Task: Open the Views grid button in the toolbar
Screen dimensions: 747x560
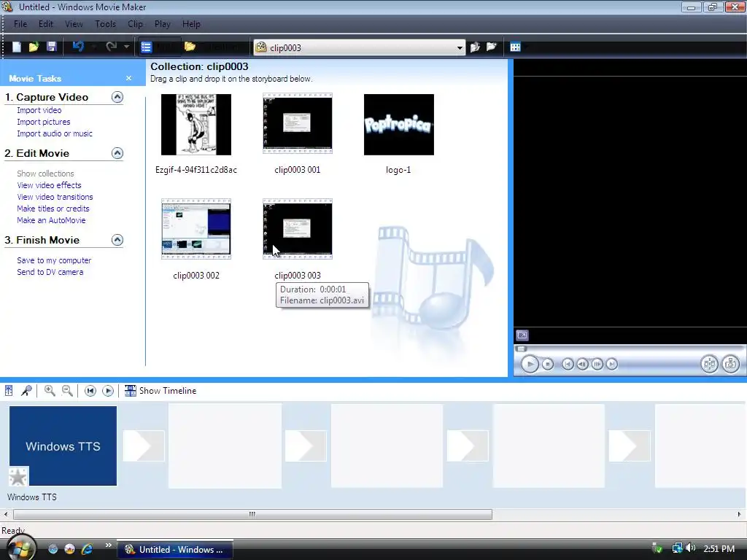Action: point(516,47)
